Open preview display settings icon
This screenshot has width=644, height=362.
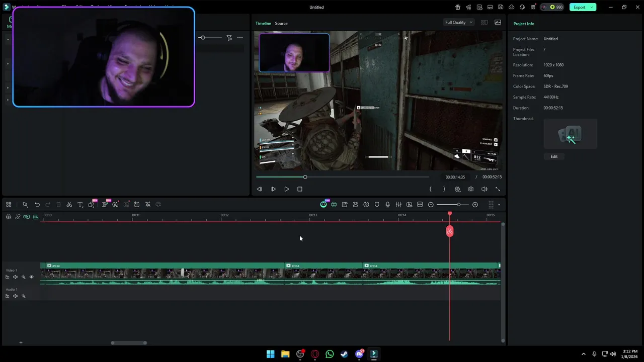point(457,189)
